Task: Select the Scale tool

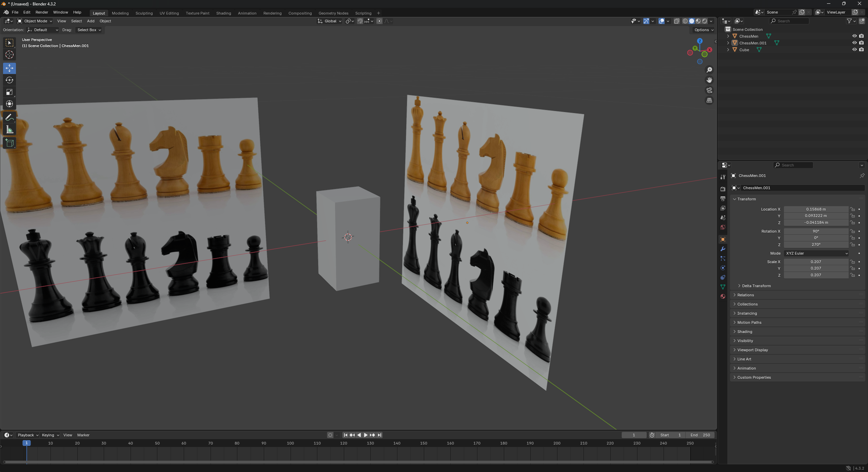Action: click(9, 92)
